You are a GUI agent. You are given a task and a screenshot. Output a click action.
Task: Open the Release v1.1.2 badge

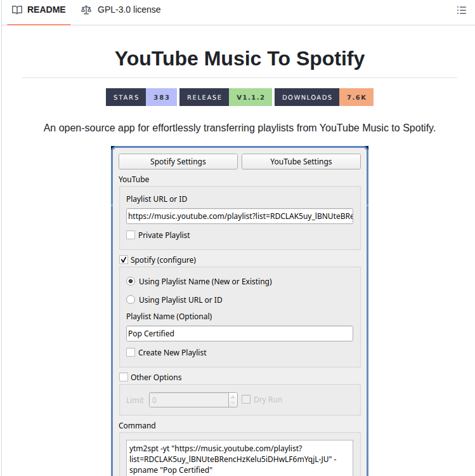pyautogui.click(x=226, y=97)
